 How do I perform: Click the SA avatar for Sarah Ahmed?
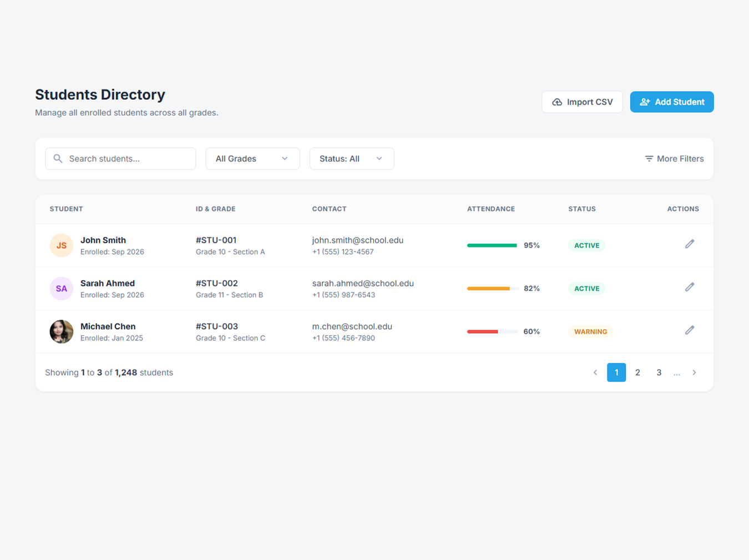(x=62, y=289)
